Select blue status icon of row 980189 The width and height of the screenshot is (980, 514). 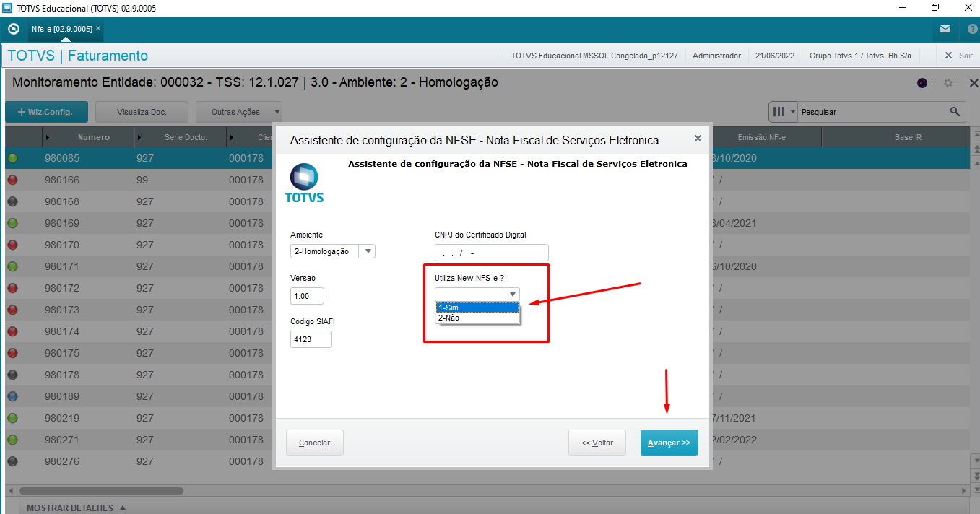13,396
